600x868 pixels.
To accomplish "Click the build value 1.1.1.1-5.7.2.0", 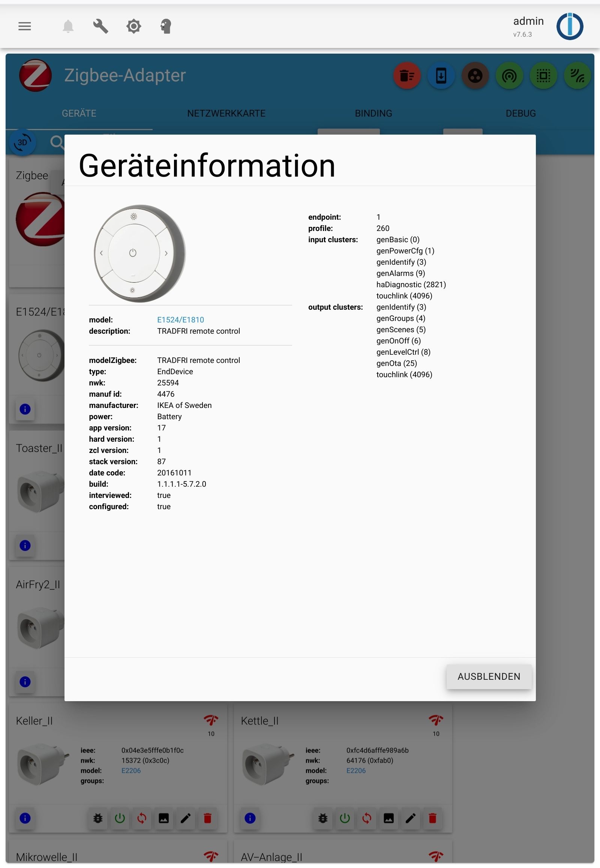I will point(181,484).
